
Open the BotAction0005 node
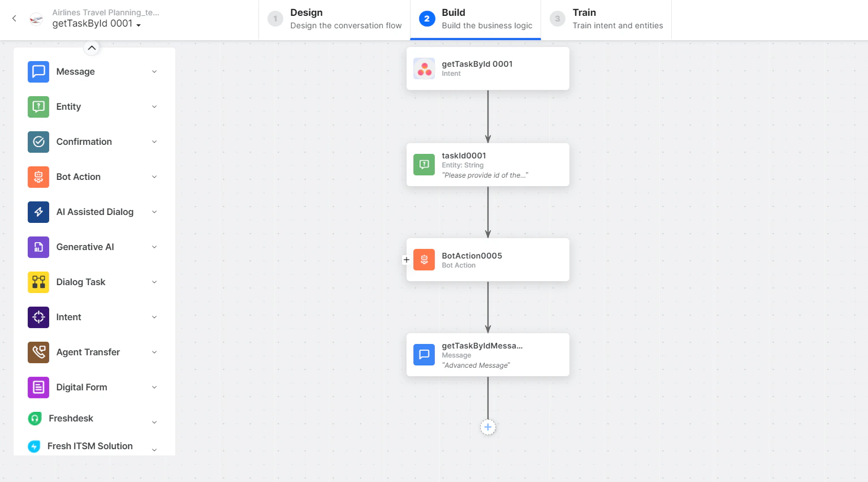click(488, 260)
